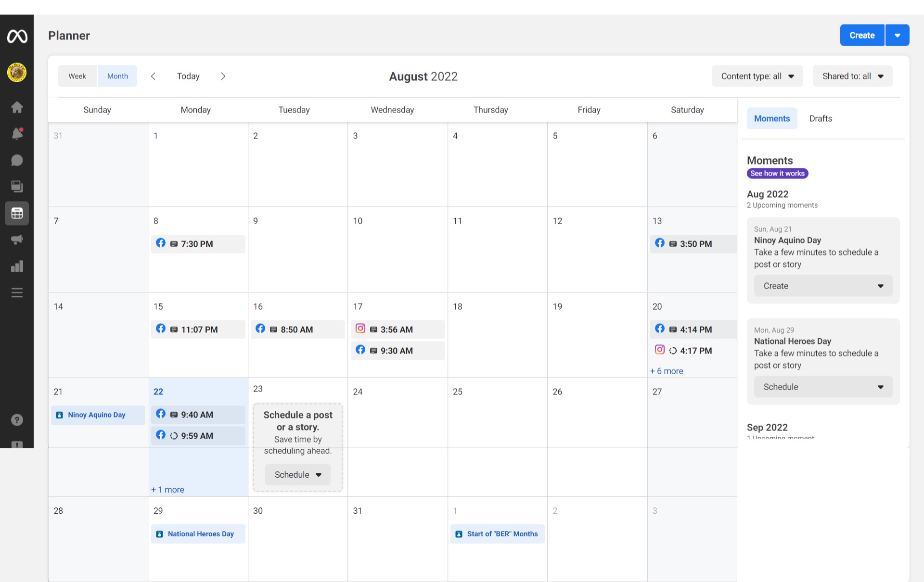Screen dimensions: 924x582
Task: Click the Help question mark icon
Action: (17, 420)
